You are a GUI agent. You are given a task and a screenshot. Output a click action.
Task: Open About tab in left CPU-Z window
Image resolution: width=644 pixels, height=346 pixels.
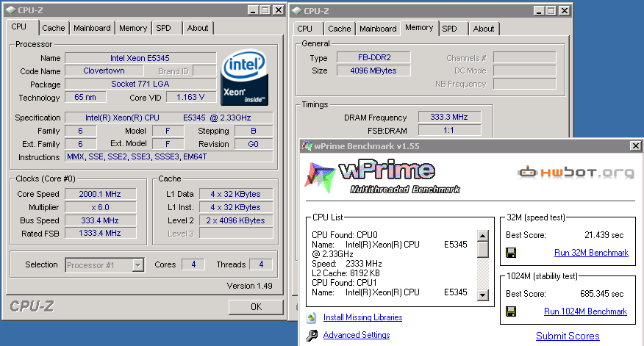pyautogui.click(x=198, y=28)
